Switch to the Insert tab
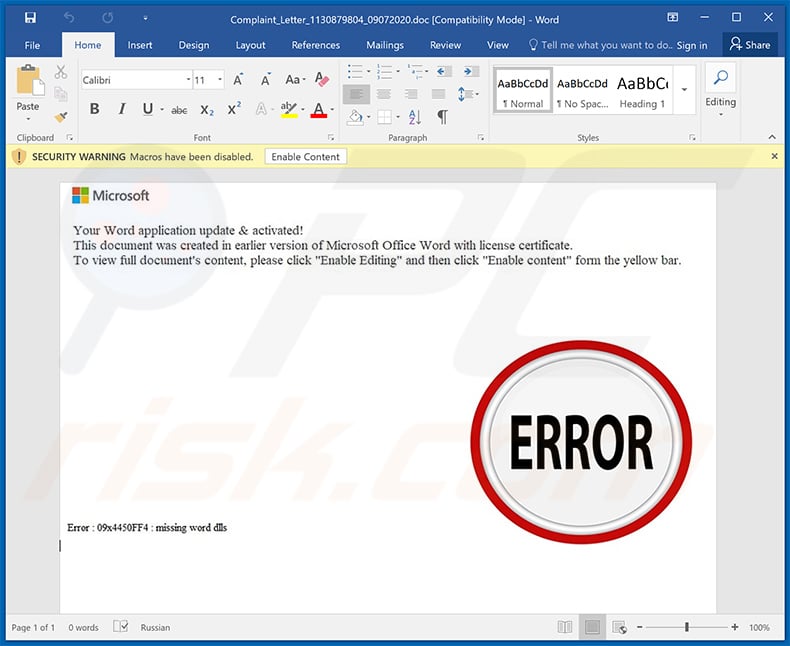This screenshot has height=646, width=790. click(140, 45)
